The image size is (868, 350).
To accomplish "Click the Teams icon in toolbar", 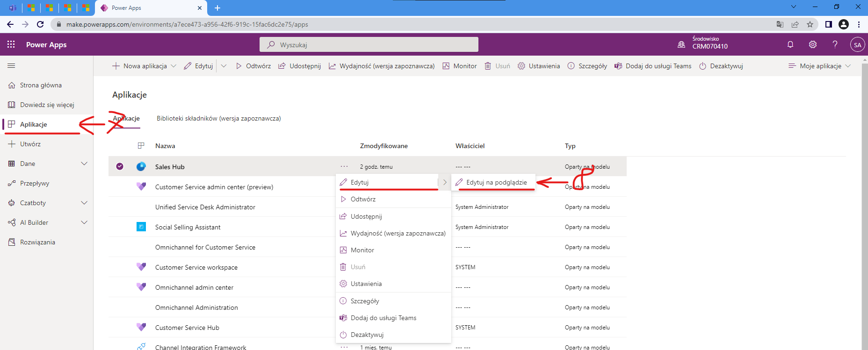I will tap(618, 66).
